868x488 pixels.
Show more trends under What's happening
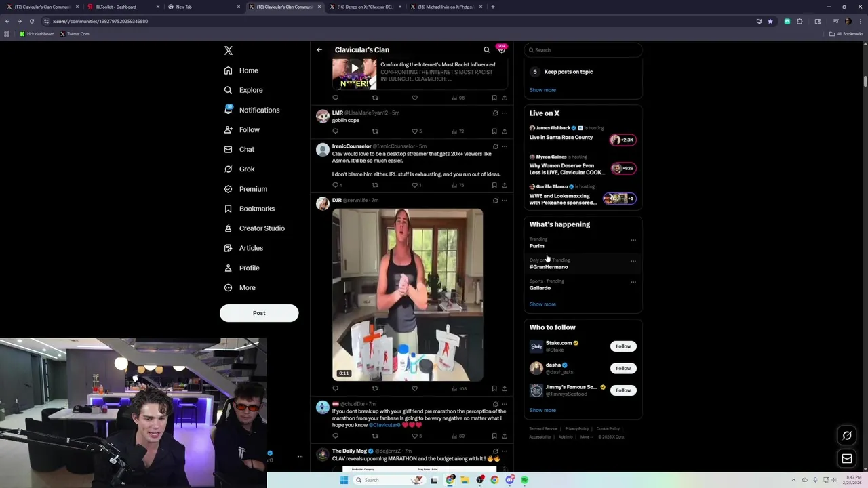[x=542, y=304]
